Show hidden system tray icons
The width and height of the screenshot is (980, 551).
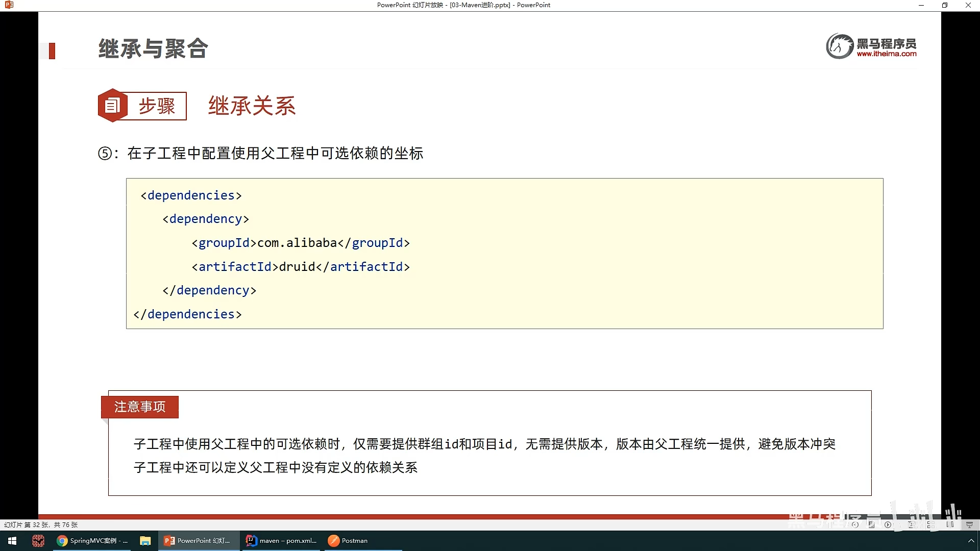click(971, 541)
